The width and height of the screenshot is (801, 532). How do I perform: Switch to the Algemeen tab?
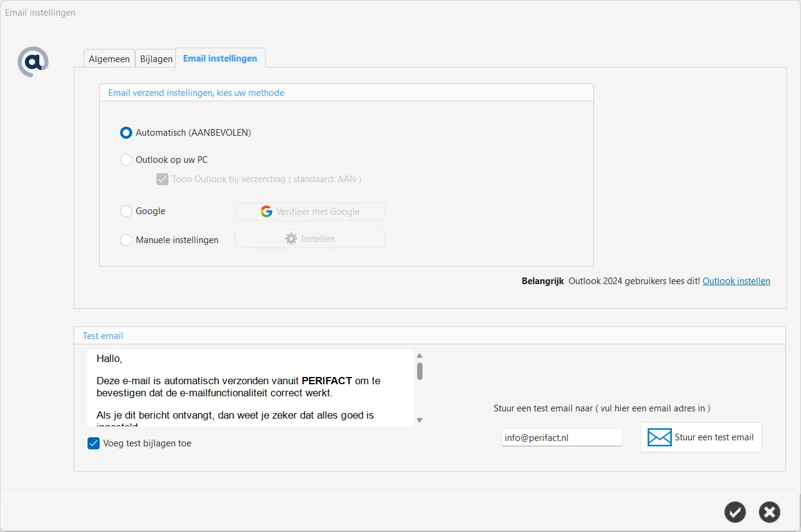[109, 59]
